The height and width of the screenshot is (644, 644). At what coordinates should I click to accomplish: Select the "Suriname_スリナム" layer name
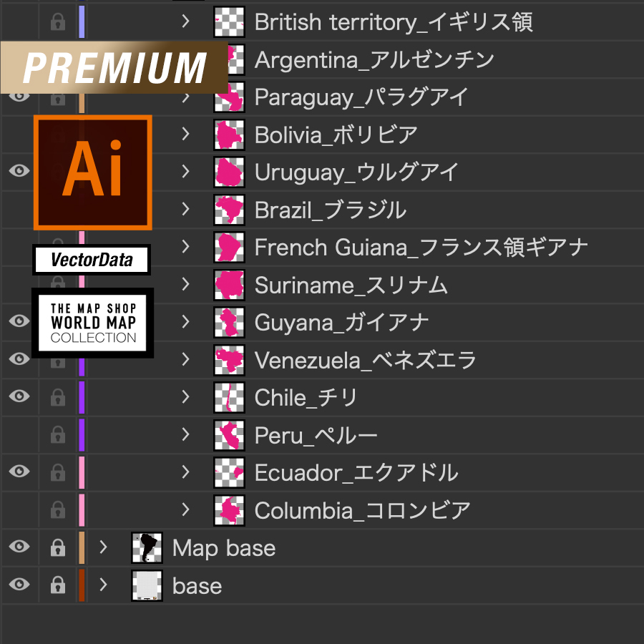click(x=351, y=286)
